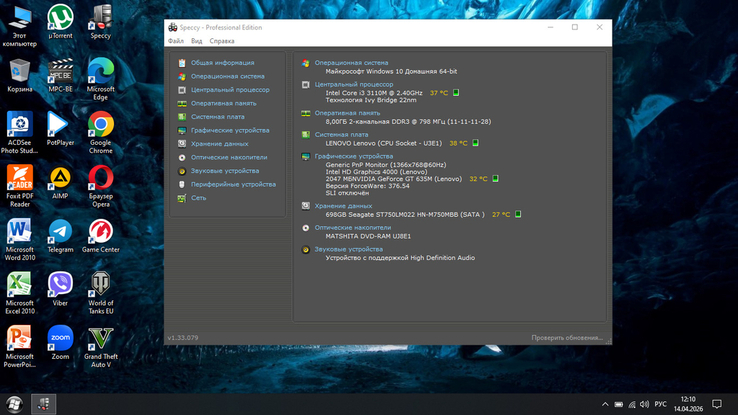Click the Системная плата sidebar icon
The width and height of the screenshot is (738, 415).
click(x=182, y=117)
